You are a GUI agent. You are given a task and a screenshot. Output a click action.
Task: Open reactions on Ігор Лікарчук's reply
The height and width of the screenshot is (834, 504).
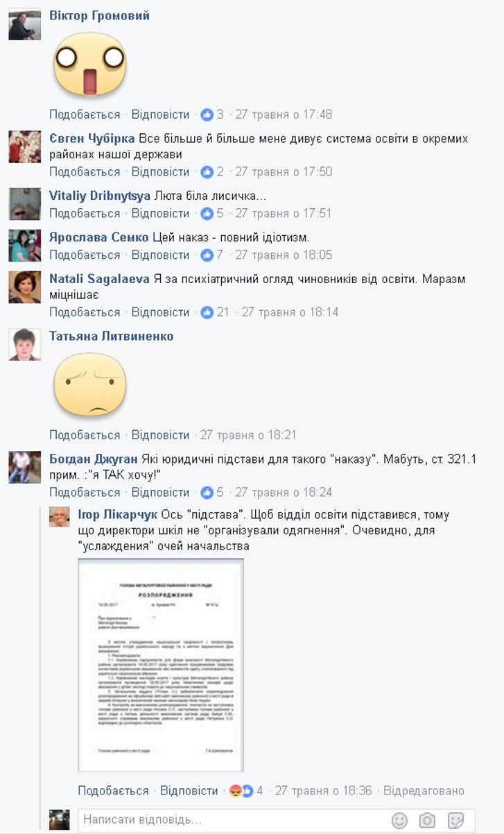(240, 791)
